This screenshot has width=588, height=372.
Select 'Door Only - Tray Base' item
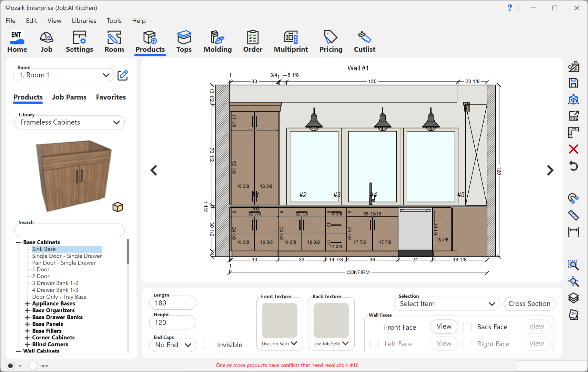pyautogui.click(x=59, y=297)
